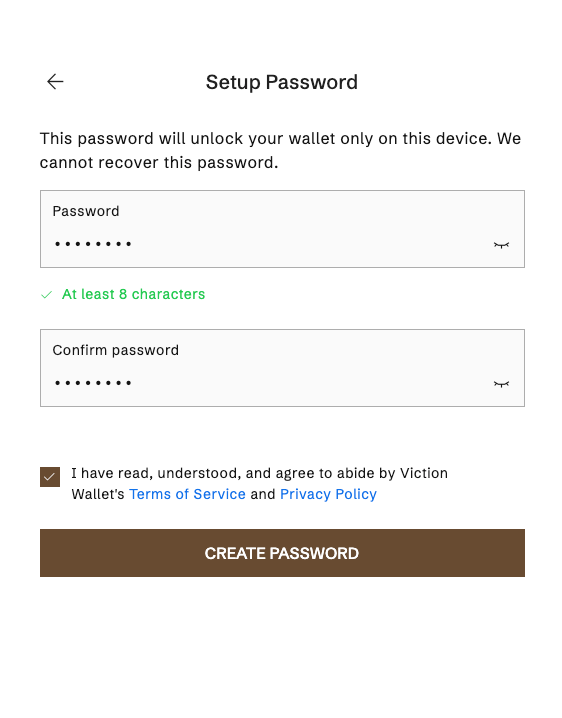Focus the Password input box
Screen dimensions: 562x718
282,229
